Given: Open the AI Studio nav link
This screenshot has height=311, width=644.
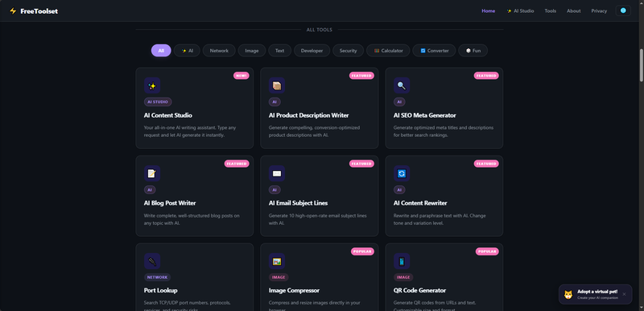Looking at the screenshot, I should click(520, 11).
